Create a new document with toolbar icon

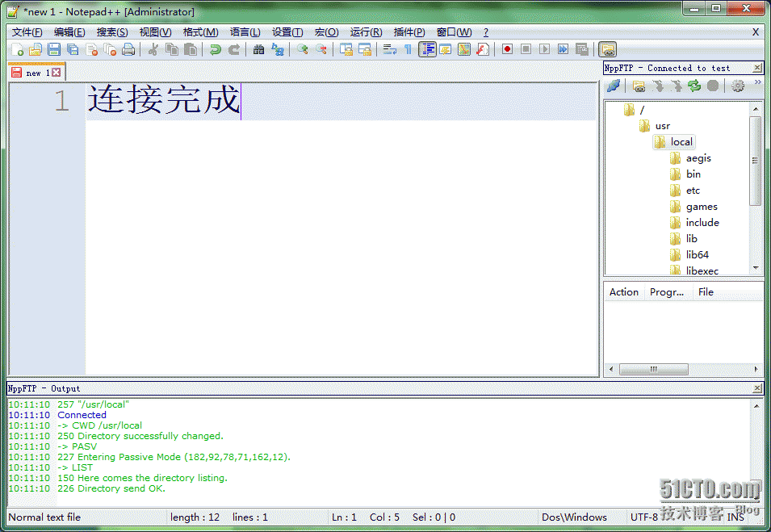click(17, 49)
